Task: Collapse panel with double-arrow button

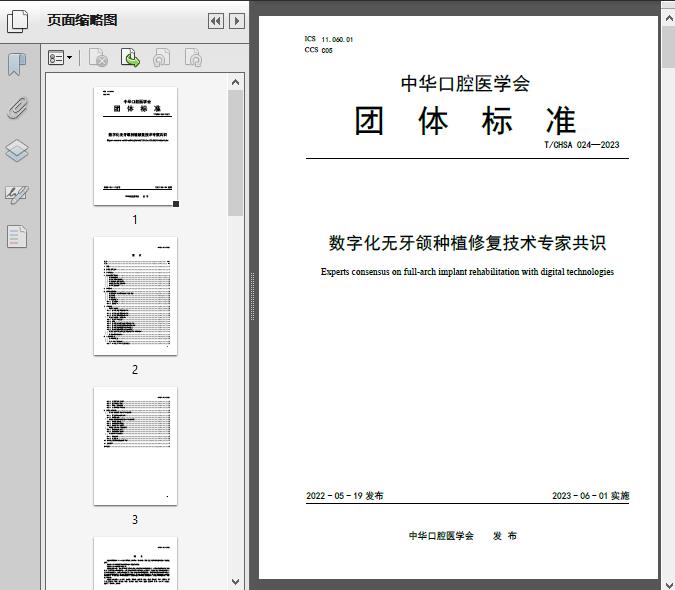Action: coord(216,21)
